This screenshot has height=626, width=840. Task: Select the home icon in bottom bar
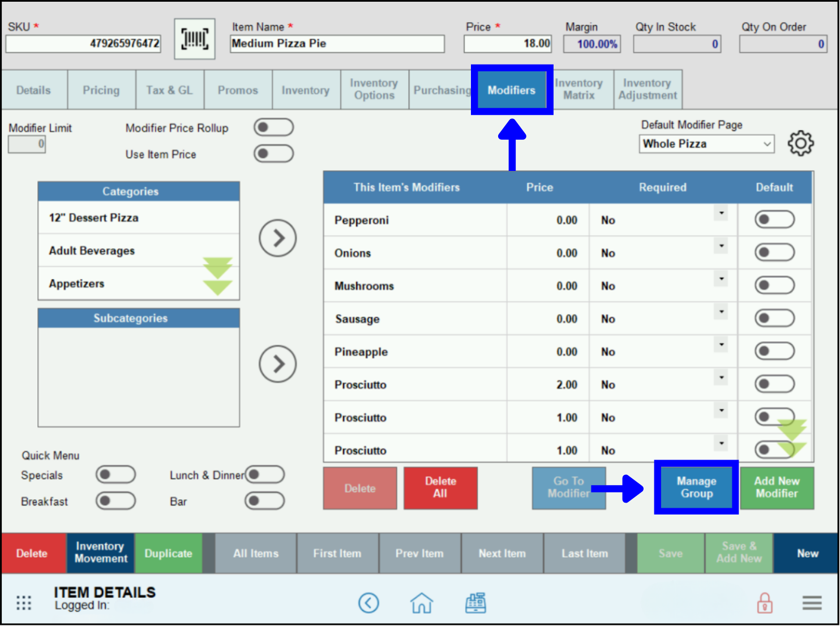(422, 603)
